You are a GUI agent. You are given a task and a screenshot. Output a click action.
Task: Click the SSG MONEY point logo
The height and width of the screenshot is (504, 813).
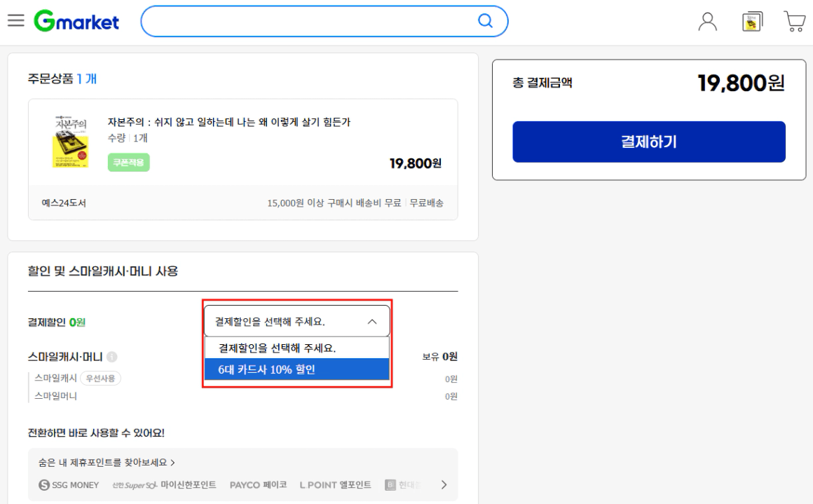pos(69,484)
